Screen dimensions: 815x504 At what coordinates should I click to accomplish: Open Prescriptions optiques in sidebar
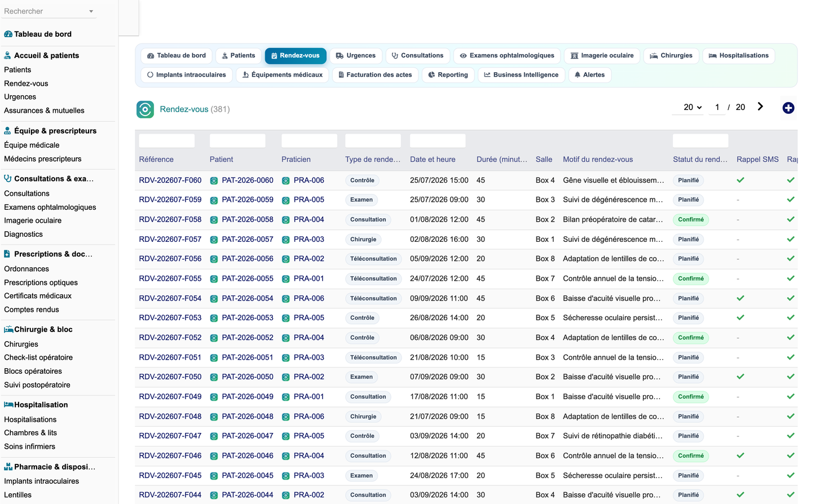coord(41,282)
